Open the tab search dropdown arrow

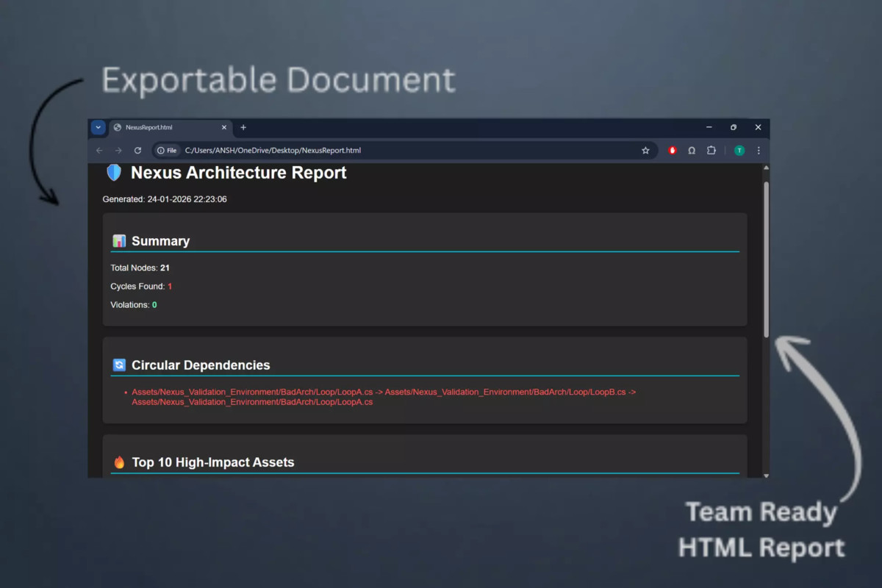point(98,127)
